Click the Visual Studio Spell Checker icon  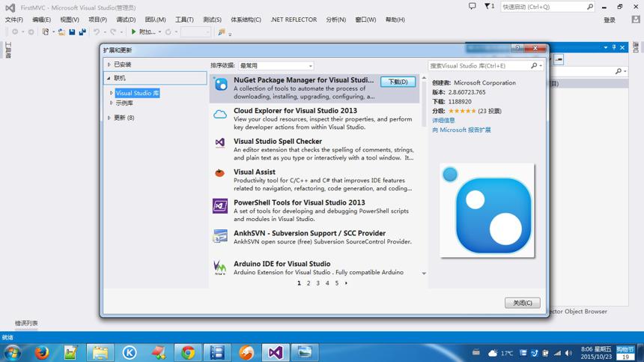(220, 142)
